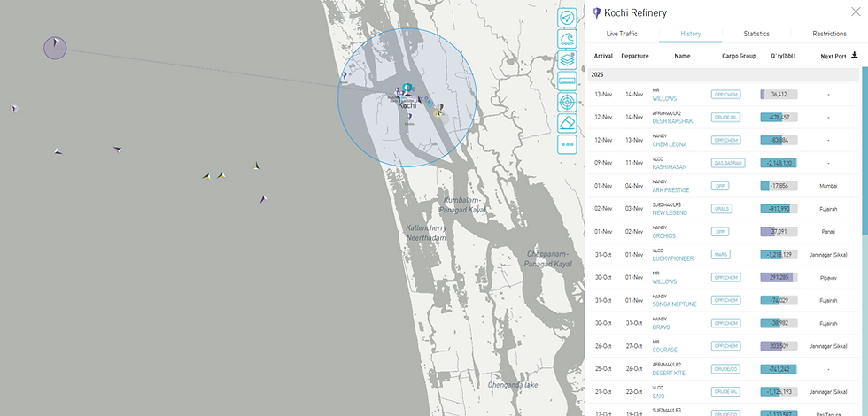Open the NEW LEGEND vessel link
Image resolution: width=868 pixels, height=416 pixels.
[x=670, y=213]
